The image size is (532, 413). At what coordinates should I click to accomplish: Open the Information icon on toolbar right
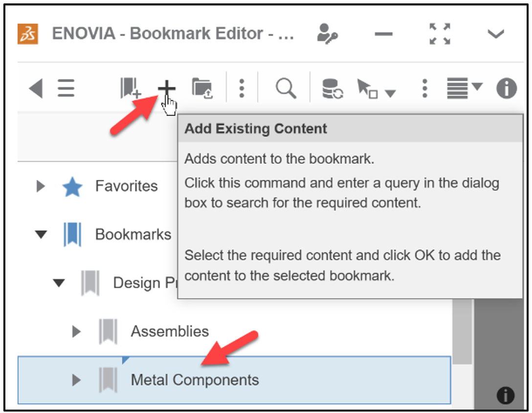point(506,89)
